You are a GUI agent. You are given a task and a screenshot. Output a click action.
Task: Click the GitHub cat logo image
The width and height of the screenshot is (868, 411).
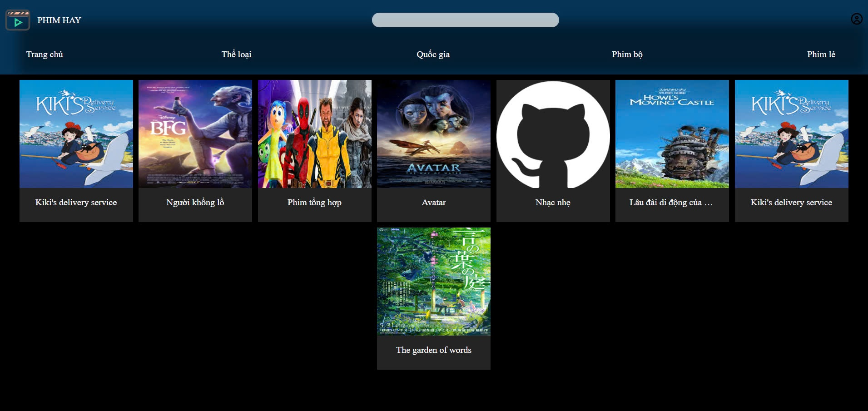click(x=553, y=134)
